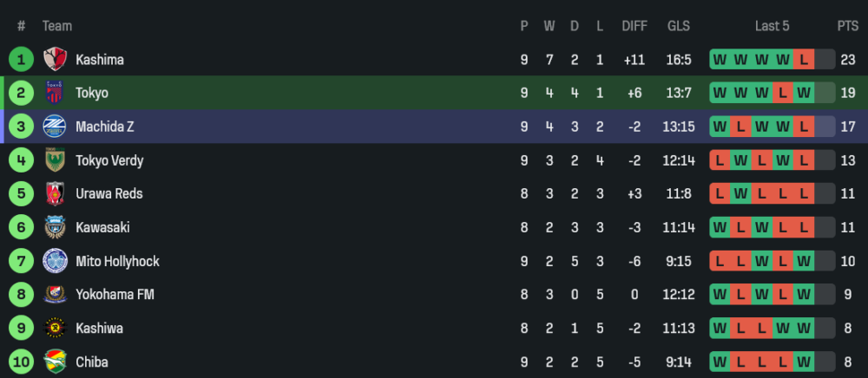
Task: Select the Machida Z team badge
Action: click(x=55, y=127)
